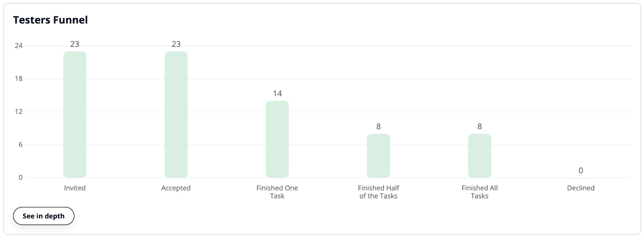Click the 23 value above the Accepted bar
This screenshot has height=238, width=644.
(176, 44)
